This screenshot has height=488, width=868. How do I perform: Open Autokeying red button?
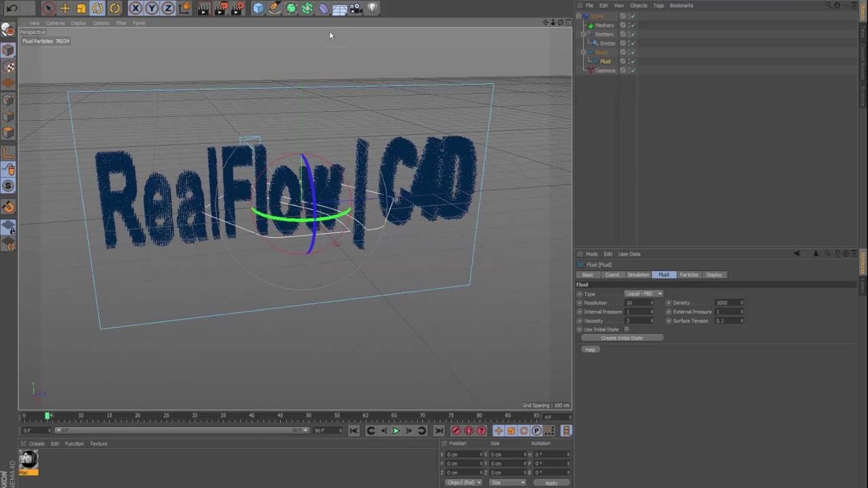click(x=469, y=431)
